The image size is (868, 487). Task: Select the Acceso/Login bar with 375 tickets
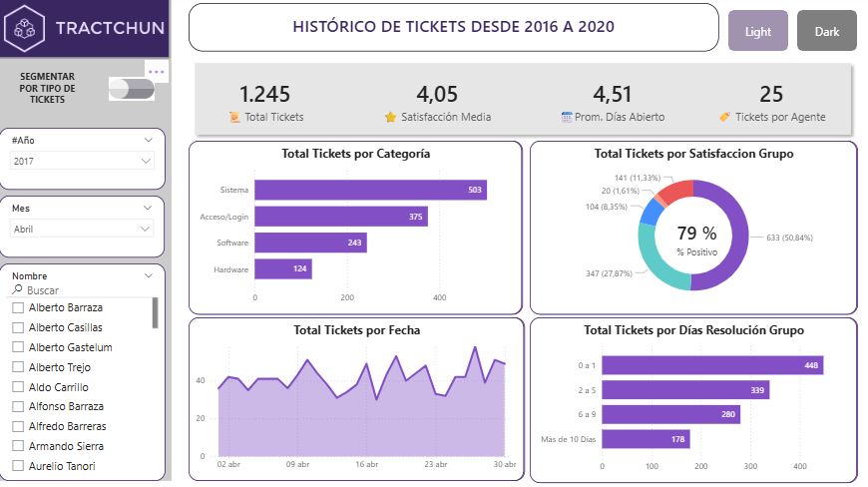(341, 217)
